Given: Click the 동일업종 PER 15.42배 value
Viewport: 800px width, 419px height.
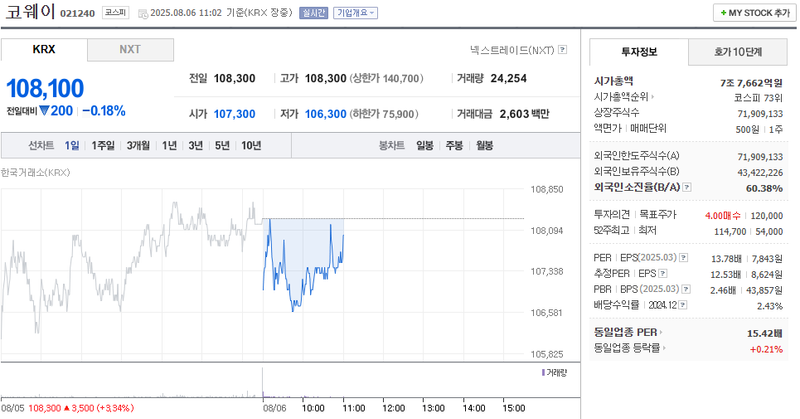Looking at the screenshot, I should (x=765, y=333).
